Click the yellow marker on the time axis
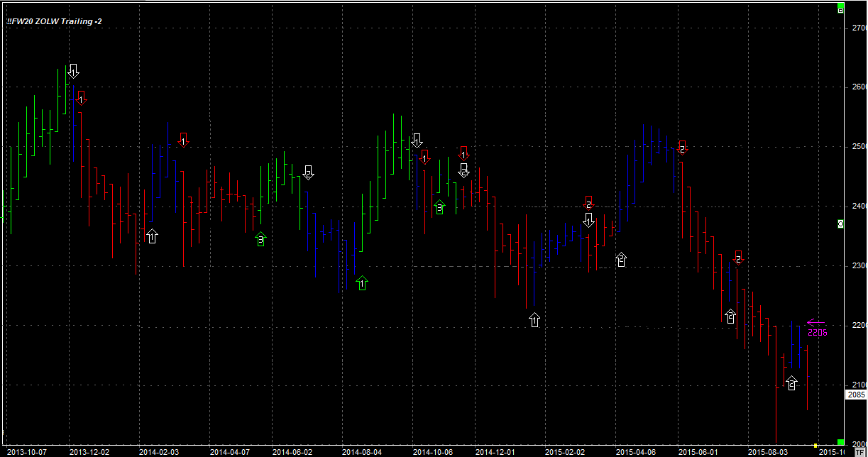The width and height of the screenshot is (868, 457). [x=815, y=445]
